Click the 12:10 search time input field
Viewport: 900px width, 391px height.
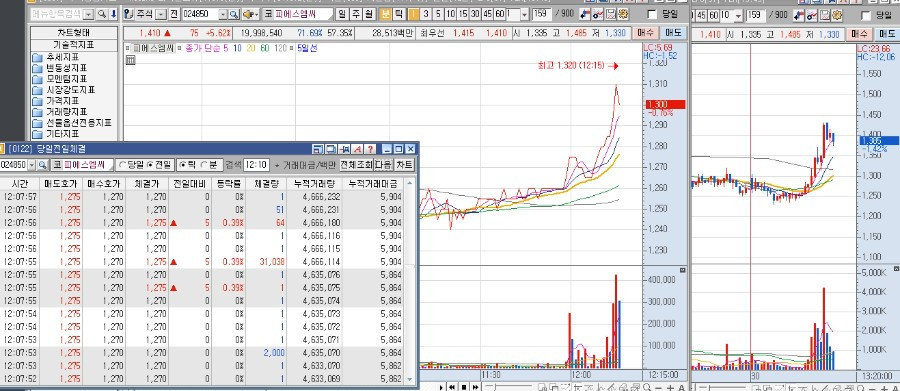tap(255, 165)
